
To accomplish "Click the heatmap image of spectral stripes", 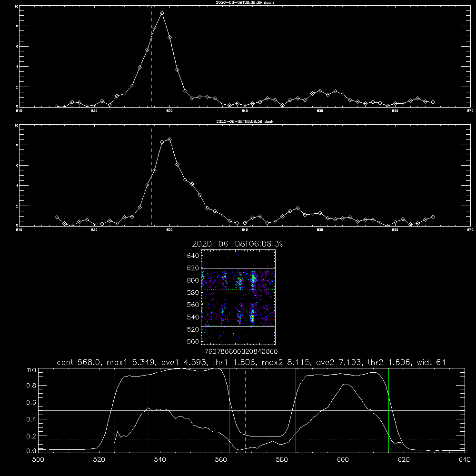I will tap(238, 297).
